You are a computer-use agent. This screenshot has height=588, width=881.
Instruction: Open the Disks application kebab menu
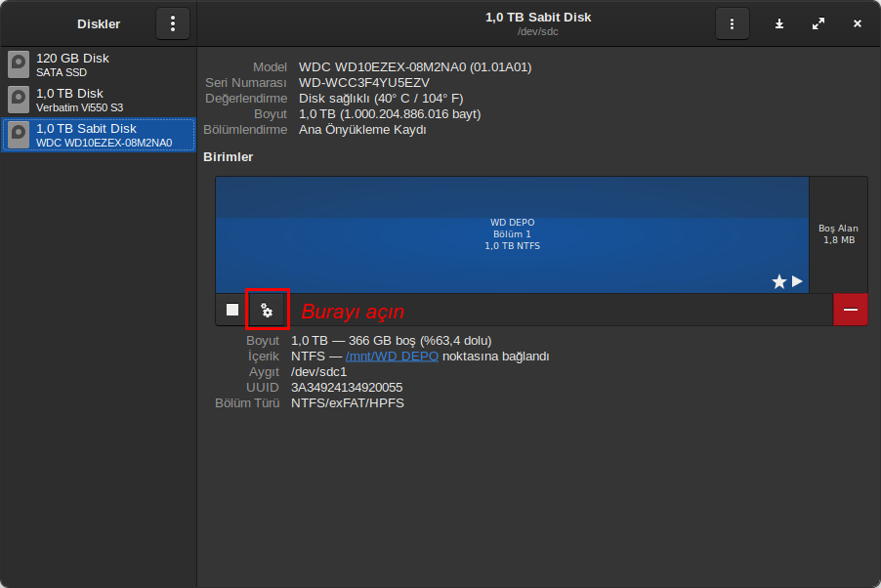(173, 23)
